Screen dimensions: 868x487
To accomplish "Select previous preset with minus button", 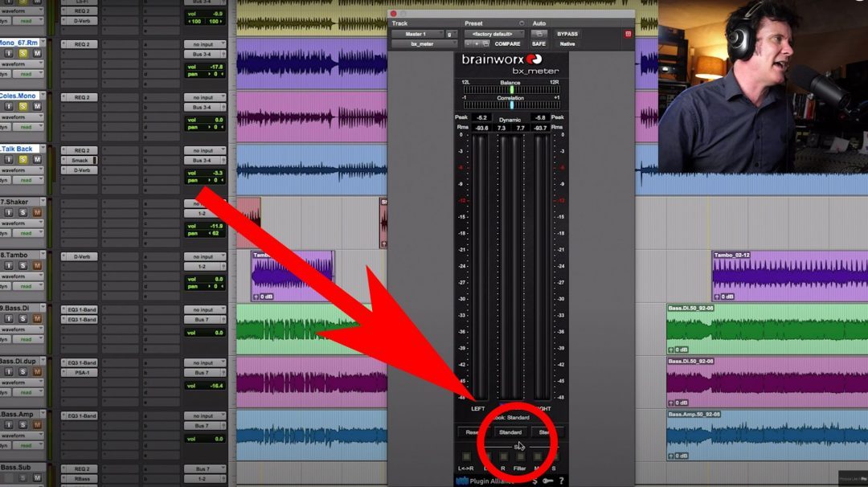I will click(469, 43).
